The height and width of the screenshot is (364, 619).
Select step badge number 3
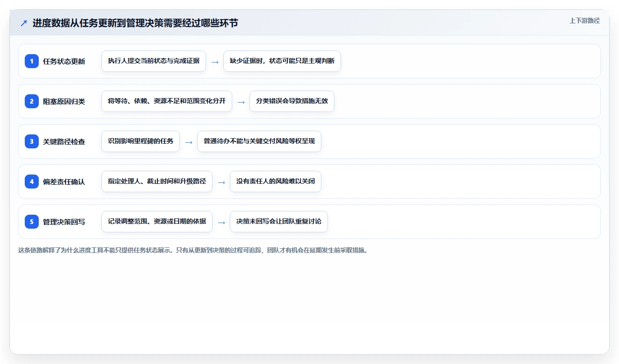coord(32,141)
